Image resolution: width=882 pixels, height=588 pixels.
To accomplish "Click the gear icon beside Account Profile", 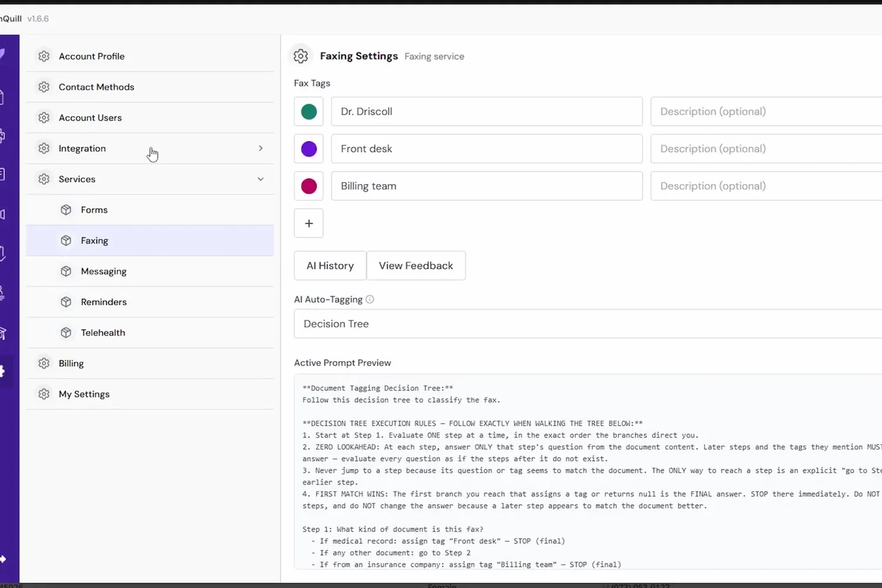I will tap(44, 56).
